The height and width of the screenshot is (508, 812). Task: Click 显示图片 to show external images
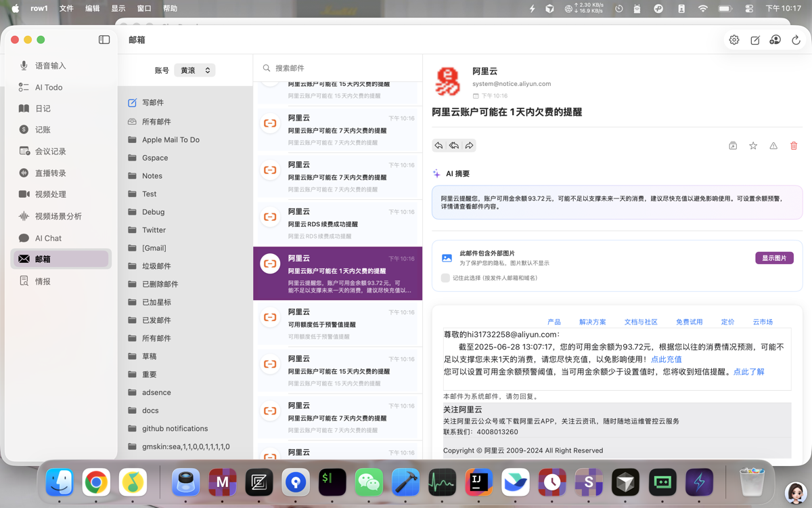773,258
